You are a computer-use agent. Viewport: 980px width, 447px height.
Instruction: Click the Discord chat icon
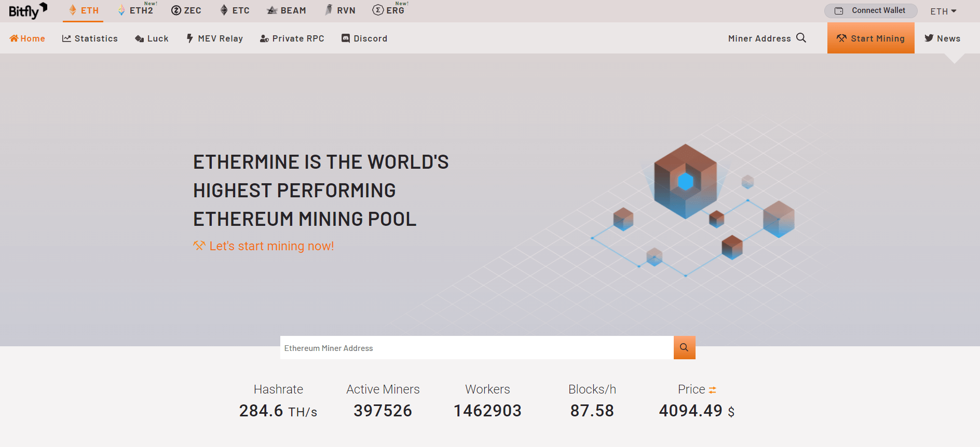pos(346,38)
